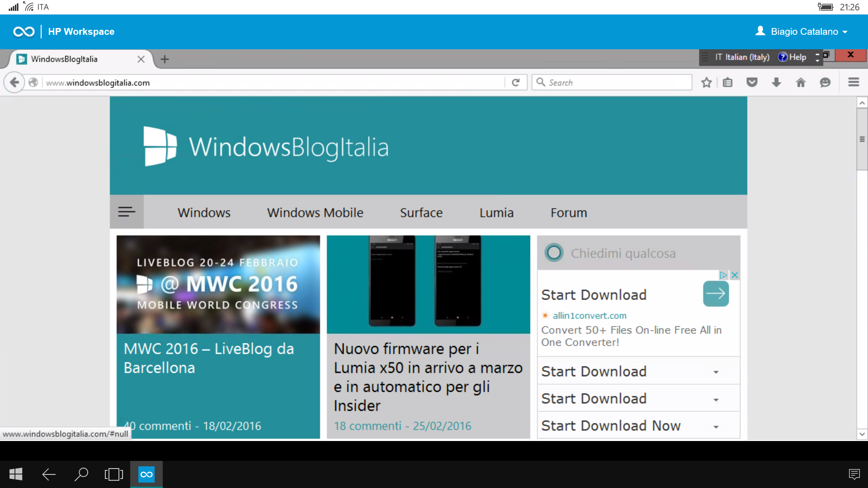This screenshot has width=868, height=488.
Task: Click the HP Workspace infinity logo
Action: (x=24, y=32)
